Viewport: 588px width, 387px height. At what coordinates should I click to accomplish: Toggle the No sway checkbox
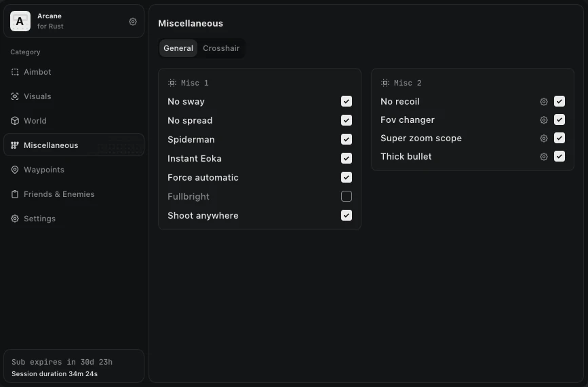click(347, 101)
